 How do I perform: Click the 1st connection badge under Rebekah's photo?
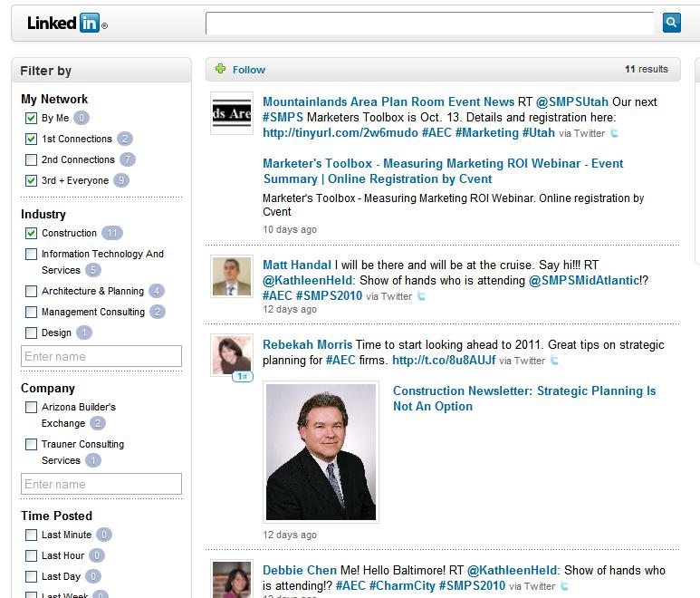coord(243,377)
